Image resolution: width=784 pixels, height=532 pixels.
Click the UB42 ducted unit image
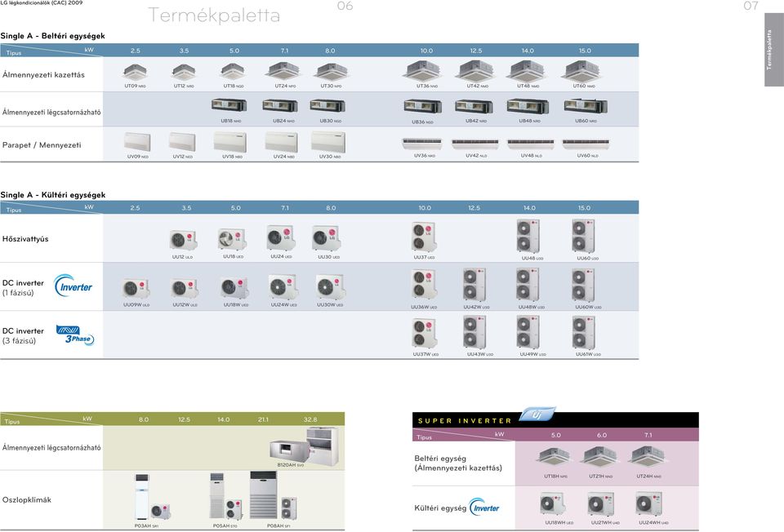pos(474,106)
